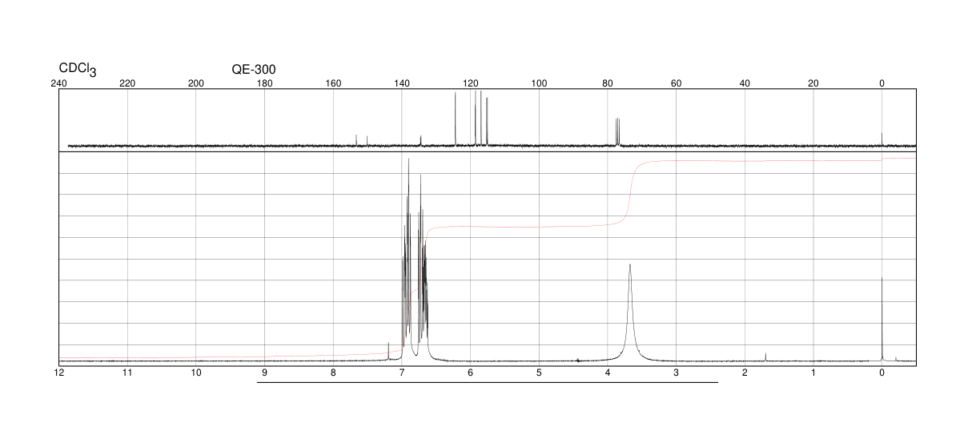Click the 7 ppm label on proton axis
The height and width of the screenshot is (423, 980).
pyautogui.click(x=402, y=373)
